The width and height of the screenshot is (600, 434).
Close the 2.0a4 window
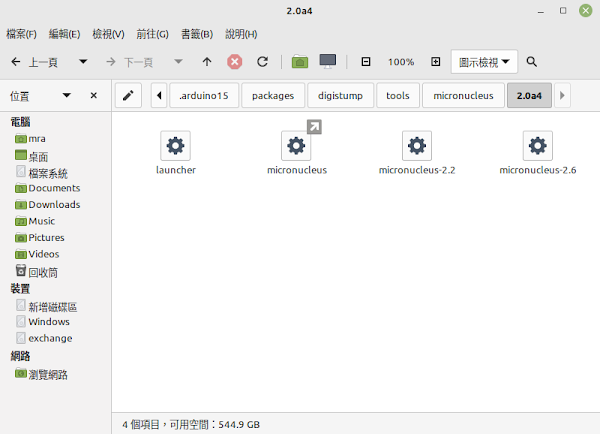[585, 11]
